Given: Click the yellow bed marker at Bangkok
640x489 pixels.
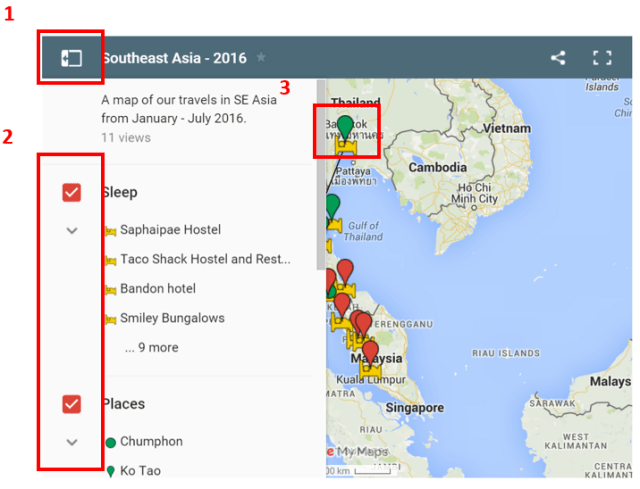Looking at the screenshot, I should pos(346,146).
